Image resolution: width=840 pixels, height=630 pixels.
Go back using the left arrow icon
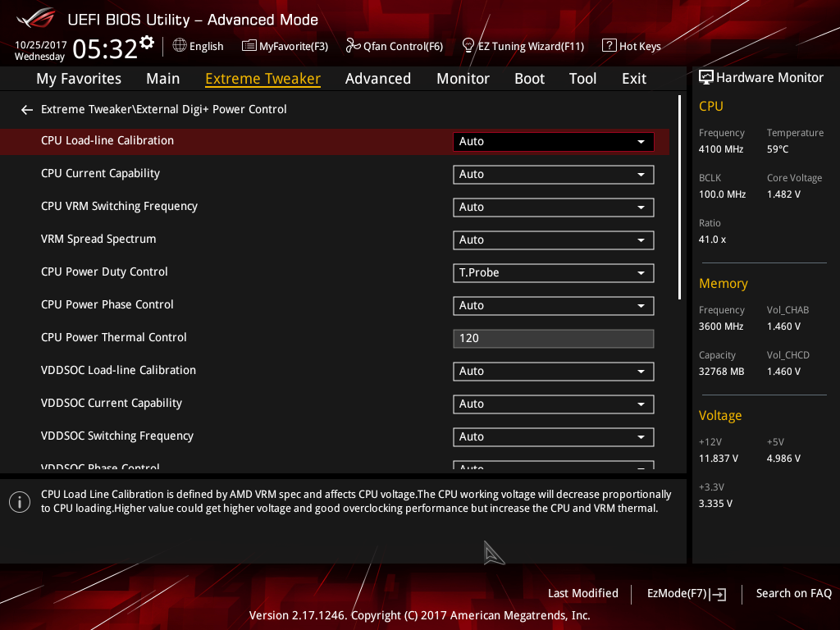pos(27,110)
